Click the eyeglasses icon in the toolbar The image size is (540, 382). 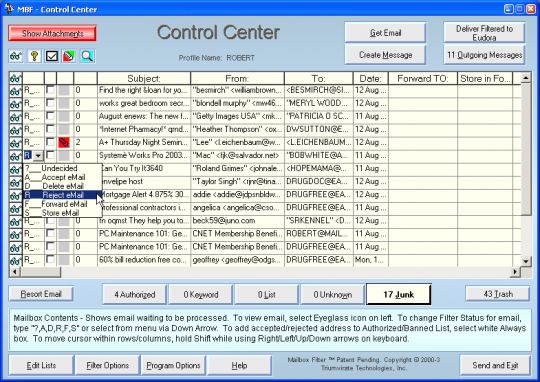click(16, 56)
